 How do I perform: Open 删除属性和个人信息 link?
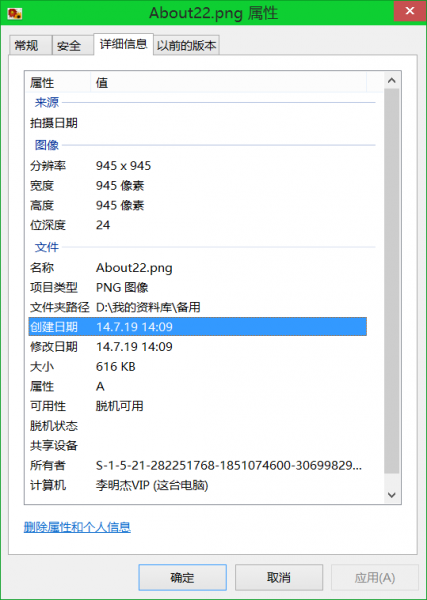[x=77, y=527]
